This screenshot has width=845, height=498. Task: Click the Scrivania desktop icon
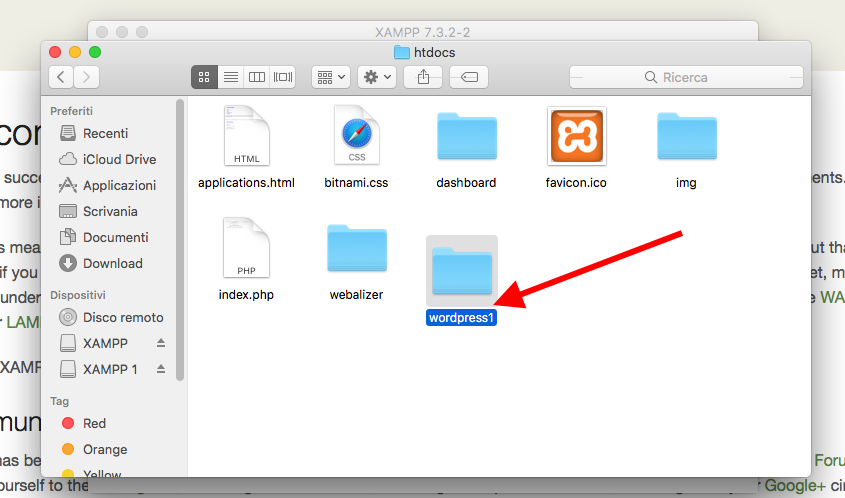[x=68, y=211]
